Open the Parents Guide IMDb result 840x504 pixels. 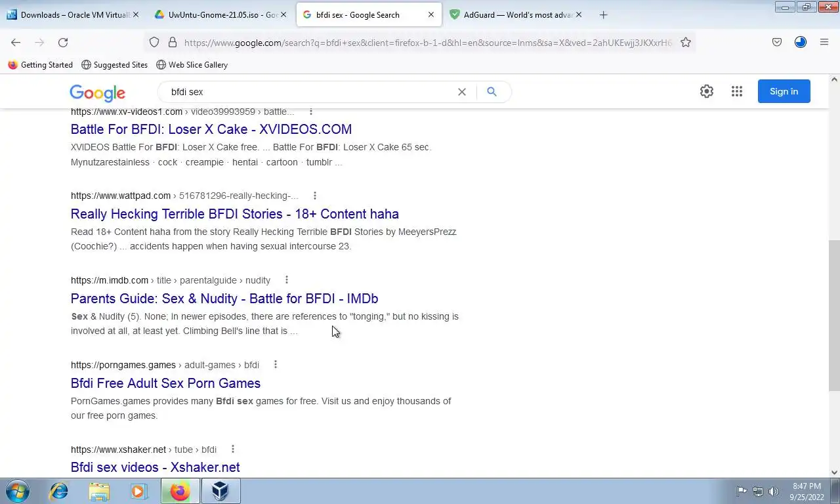tap(224, 299)
